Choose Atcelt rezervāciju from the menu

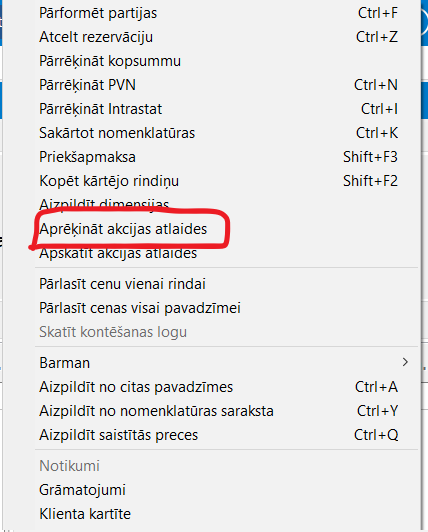pos(227,37)
